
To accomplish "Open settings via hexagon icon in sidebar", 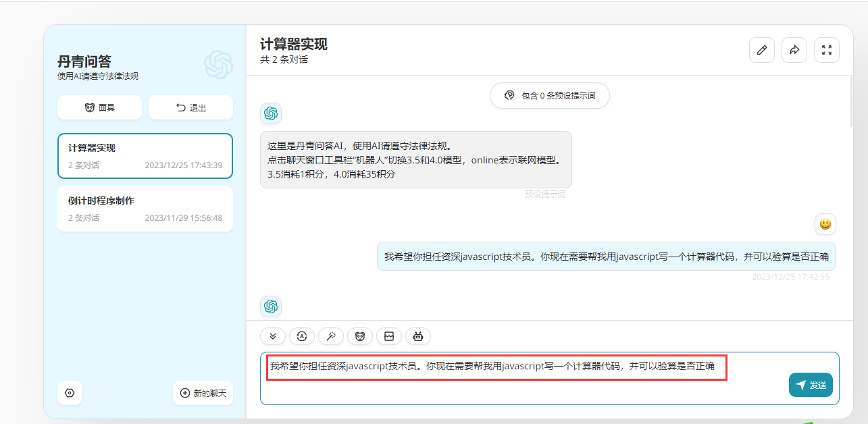I will tap(70, 393).
